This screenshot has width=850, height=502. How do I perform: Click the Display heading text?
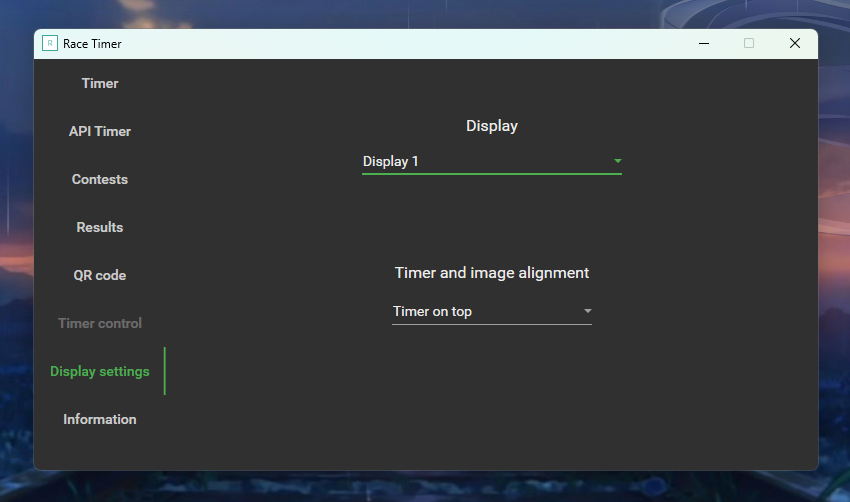(x=492, y=126)
